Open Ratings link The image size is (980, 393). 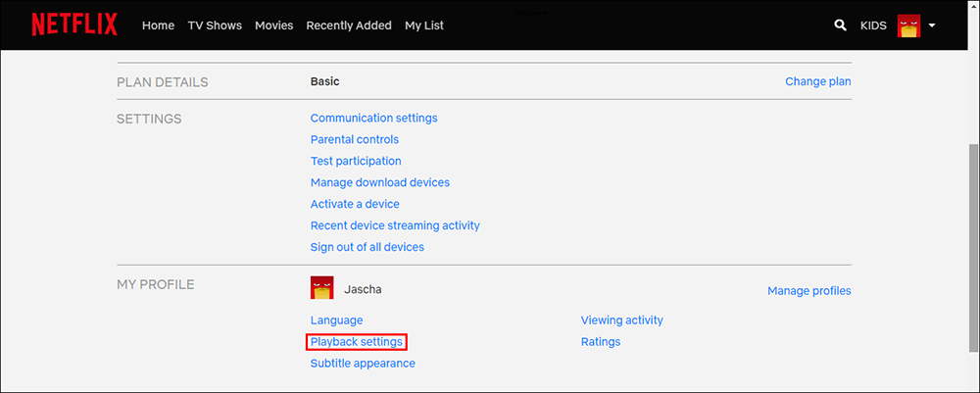coord(601,342)
